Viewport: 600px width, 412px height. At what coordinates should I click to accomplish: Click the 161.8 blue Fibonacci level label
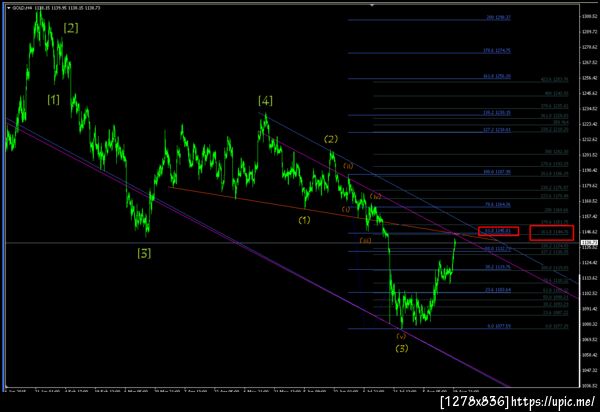point(497,77)
